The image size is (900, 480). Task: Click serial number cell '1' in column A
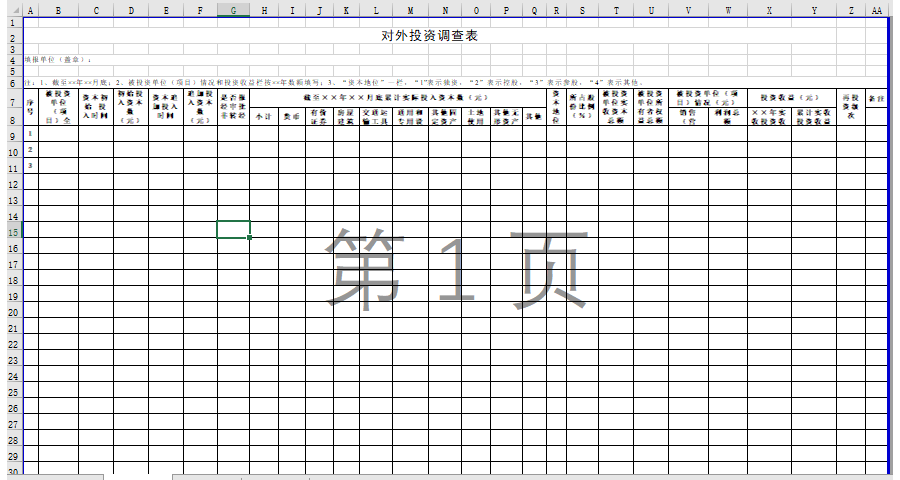click(x=30, y=134)
